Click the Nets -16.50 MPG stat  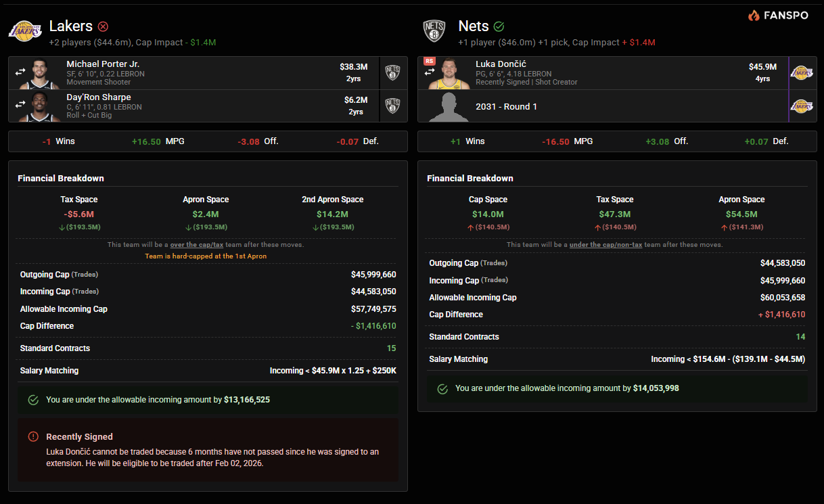568,141
